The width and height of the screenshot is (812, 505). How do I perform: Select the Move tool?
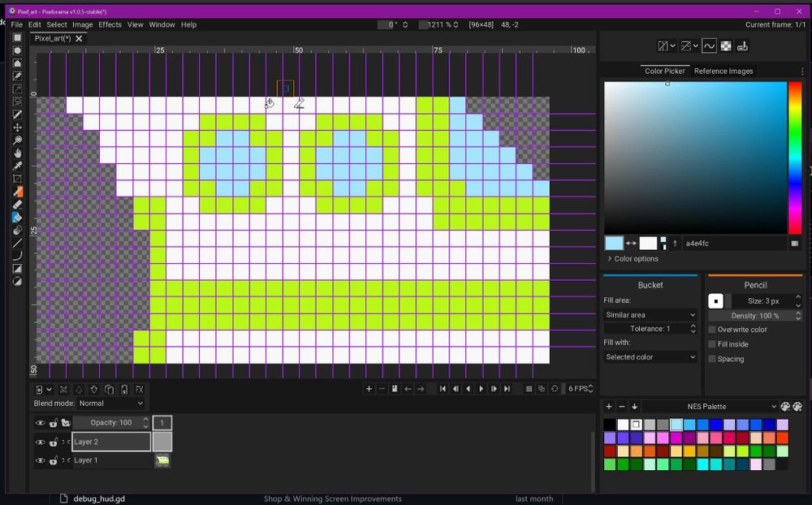pos(17,127)
